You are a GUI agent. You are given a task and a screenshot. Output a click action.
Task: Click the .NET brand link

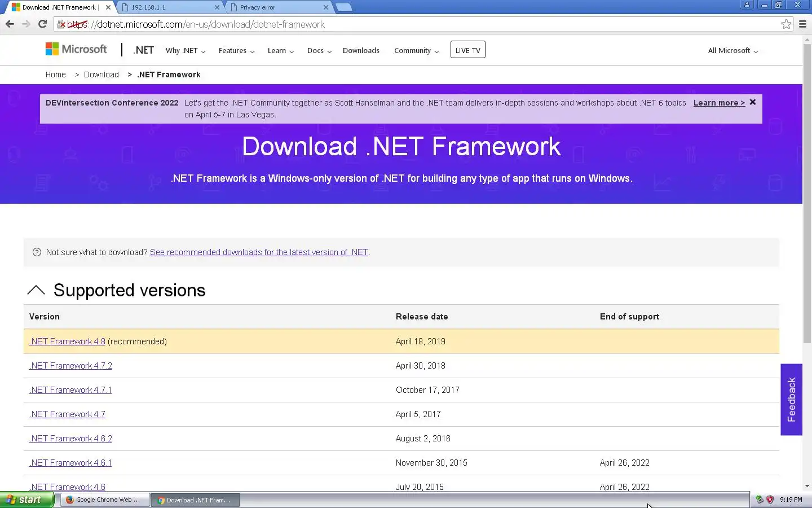tap(143, 50)
